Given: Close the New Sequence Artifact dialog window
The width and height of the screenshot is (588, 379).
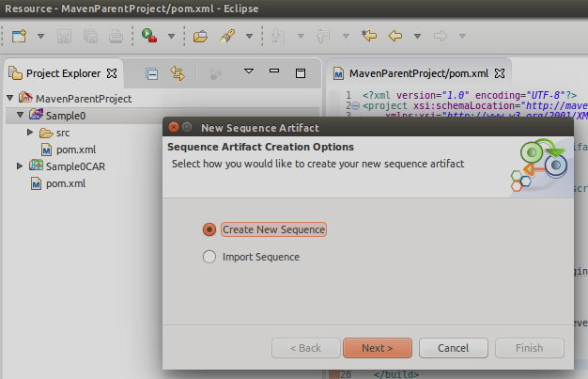Looking at the screenshot, I should (x=171, y=127).
